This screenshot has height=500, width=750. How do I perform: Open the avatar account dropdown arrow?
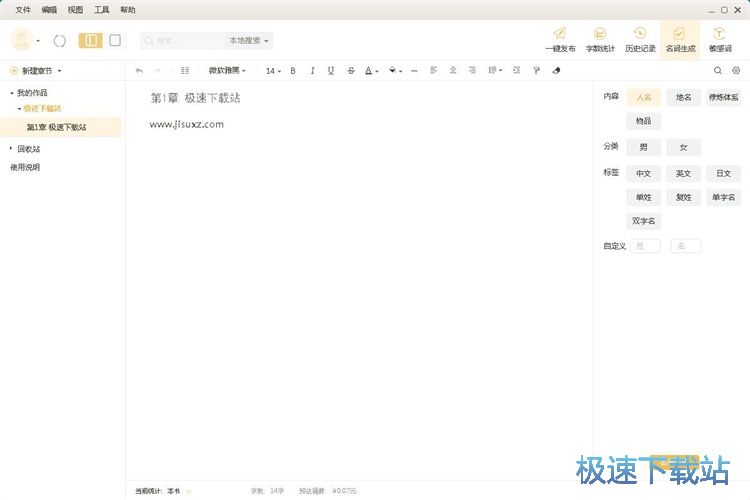coord(38,41)
